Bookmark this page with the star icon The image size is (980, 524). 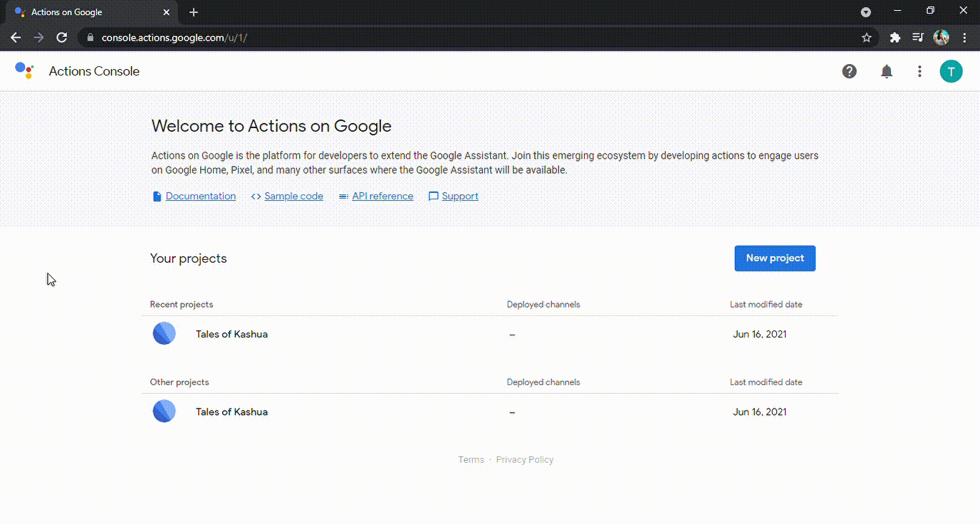pos(867,38)
